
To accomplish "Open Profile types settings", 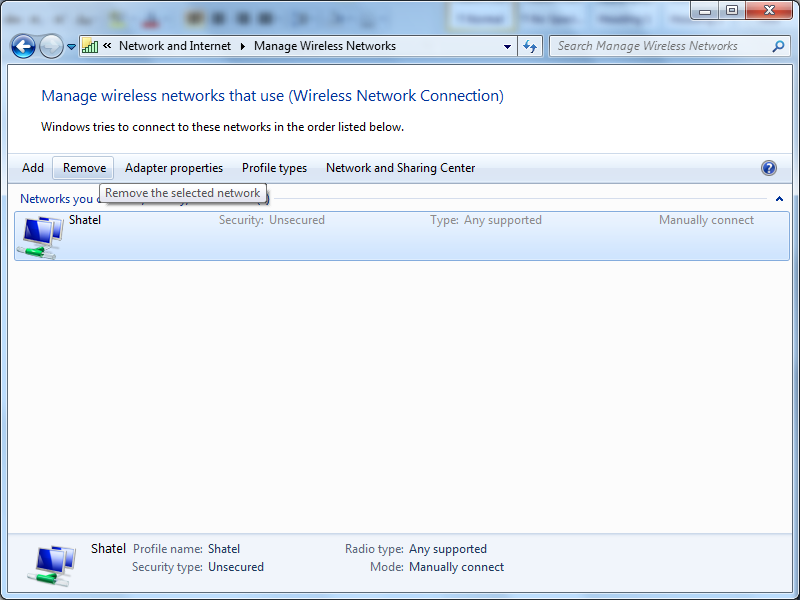I will point(274,168).
